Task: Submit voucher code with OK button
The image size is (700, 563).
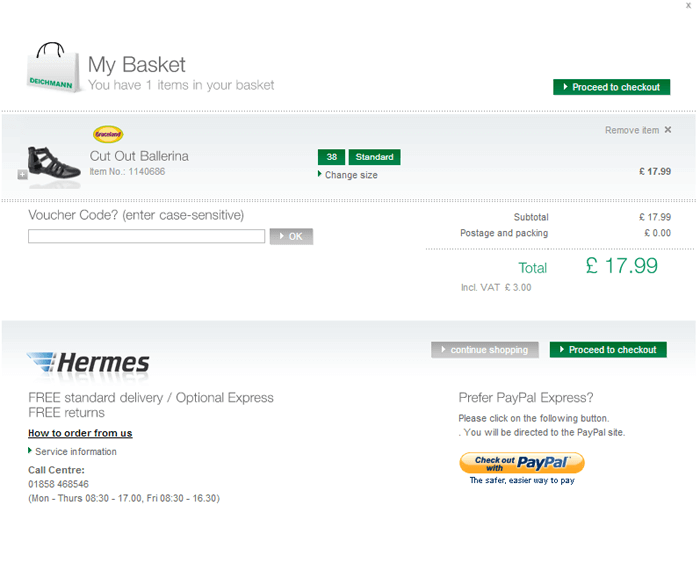Action: coord(291,237)
